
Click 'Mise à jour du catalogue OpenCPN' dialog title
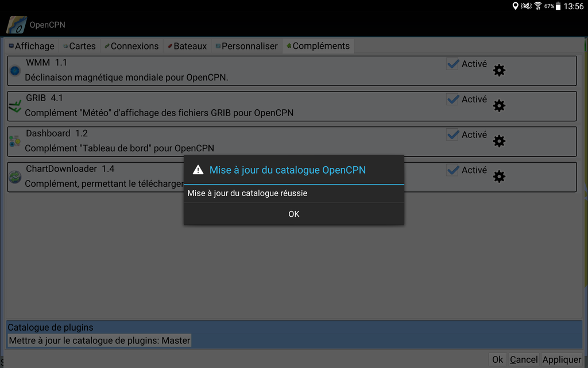[287, 170]
